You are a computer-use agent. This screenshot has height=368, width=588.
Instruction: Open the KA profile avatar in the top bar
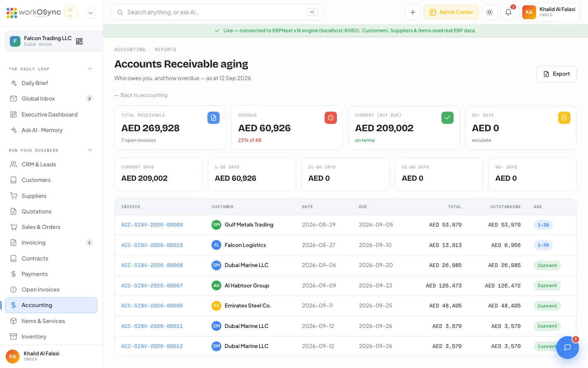(529, 12)
